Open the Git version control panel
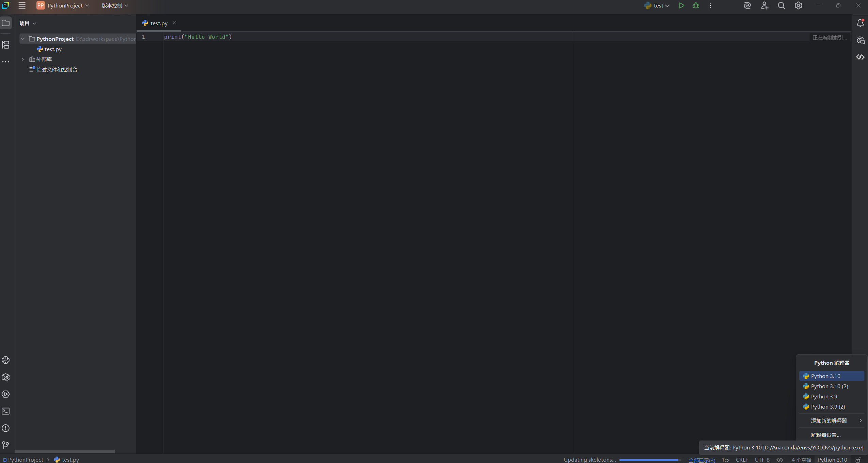This screenshot has width=868, height=463. point(6,445)
